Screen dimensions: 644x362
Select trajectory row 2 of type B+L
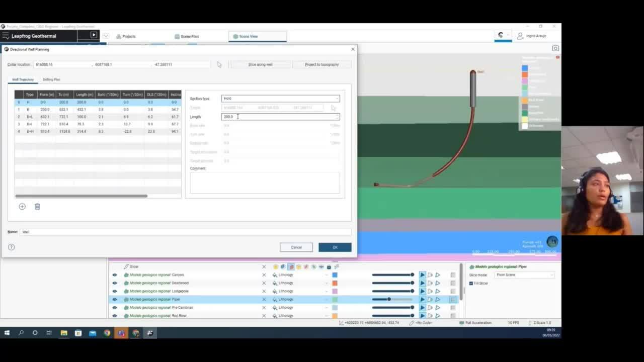(x=98, y=117)
